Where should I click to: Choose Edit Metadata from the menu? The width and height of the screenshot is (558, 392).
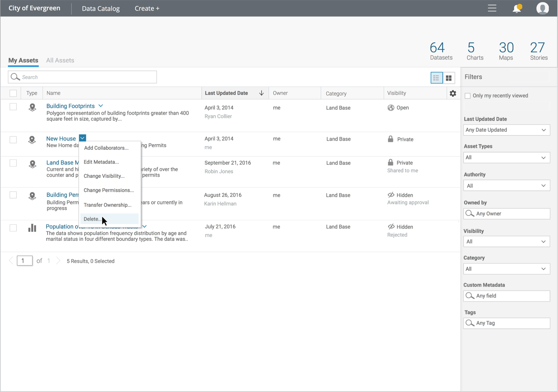pos(101,162)
